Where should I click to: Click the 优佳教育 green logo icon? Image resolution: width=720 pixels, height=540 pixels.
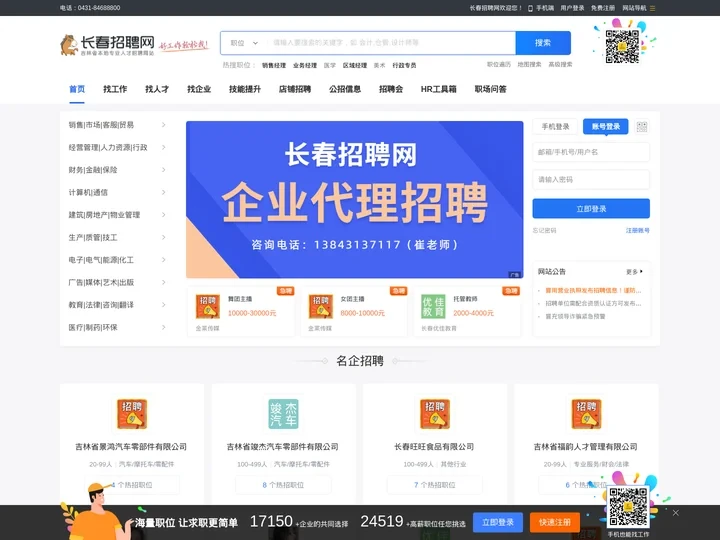[433, 307]
